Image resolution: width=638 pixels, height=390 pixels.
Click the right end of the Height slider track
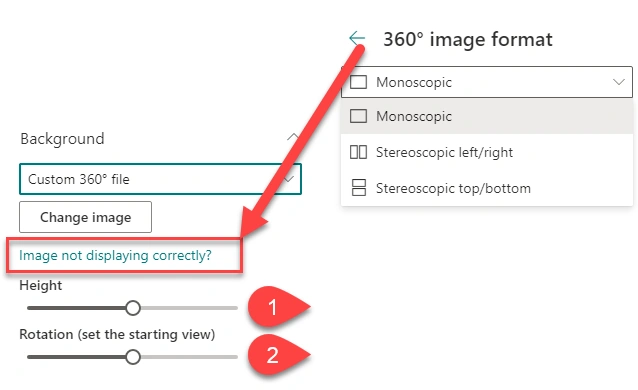(235, 308)
